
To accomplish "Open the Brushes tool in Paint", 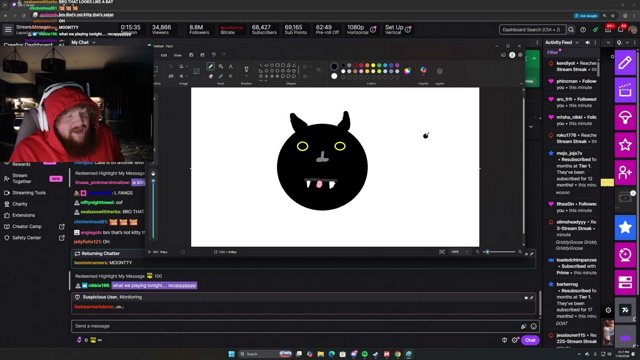I will [x=246, y=69].
